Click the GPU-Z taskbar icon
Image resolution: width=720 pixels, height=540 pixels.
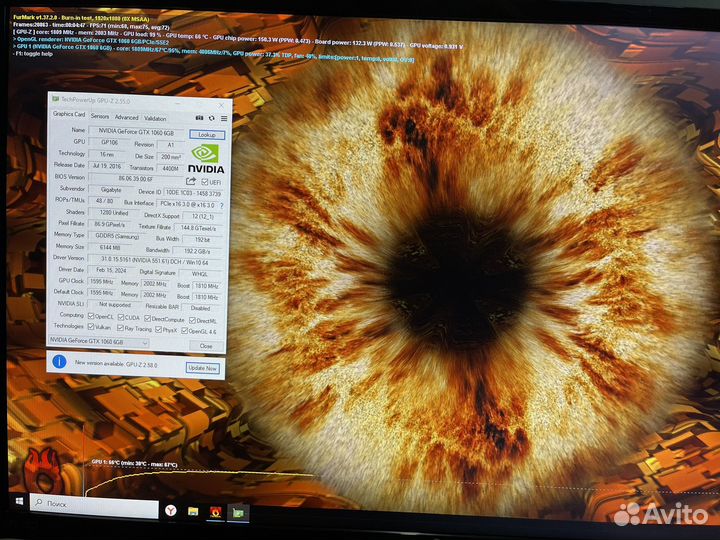pos(238,511)
